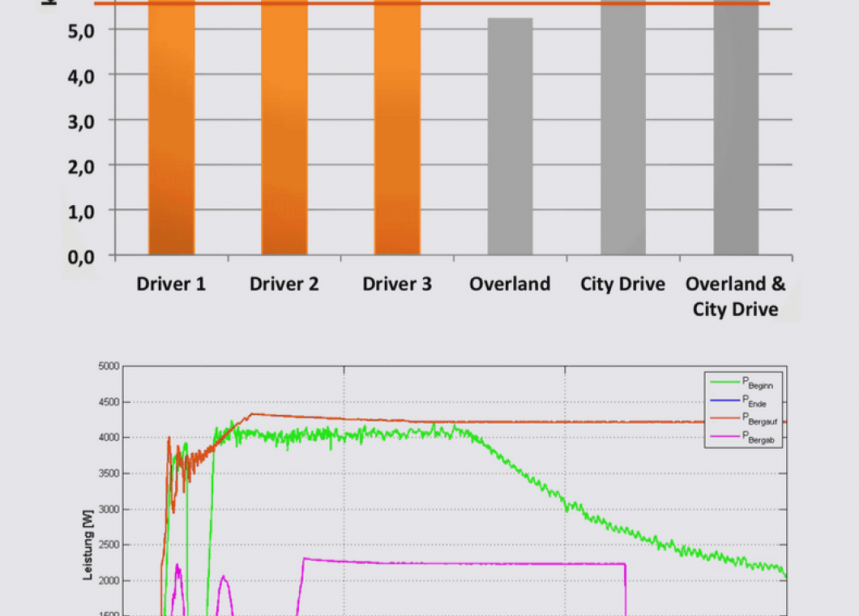
Task: Click the "1,0" y-axis value
Action: 81,212
